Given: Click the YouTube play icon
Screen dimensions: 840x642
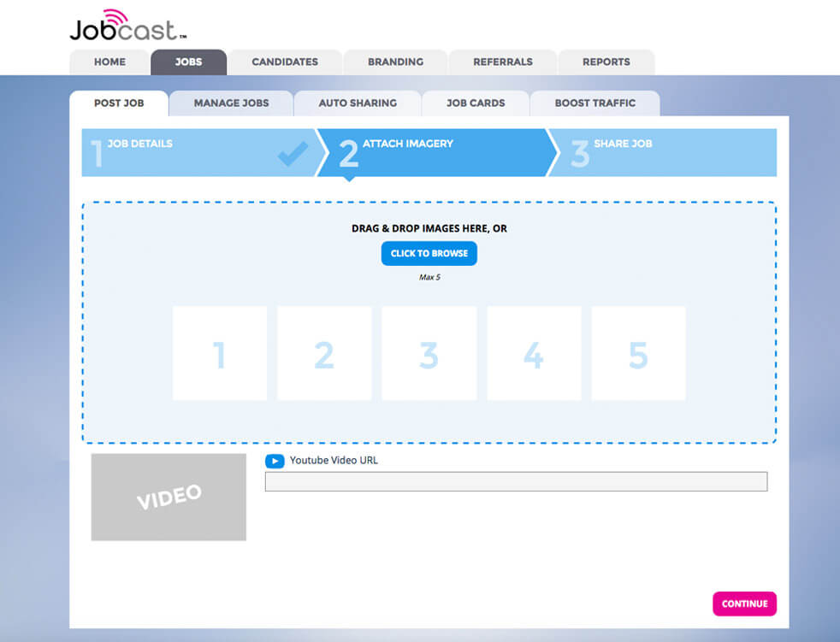Looking at the screenshot, I should 275,461.
